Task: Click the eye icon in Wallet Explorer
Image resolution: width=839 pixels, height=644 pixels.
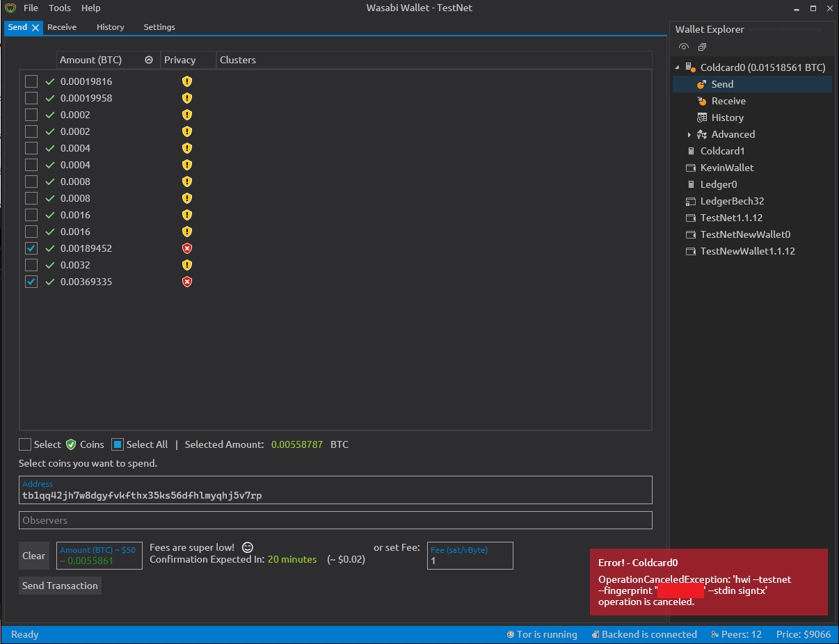Action: tap(684, 47)
